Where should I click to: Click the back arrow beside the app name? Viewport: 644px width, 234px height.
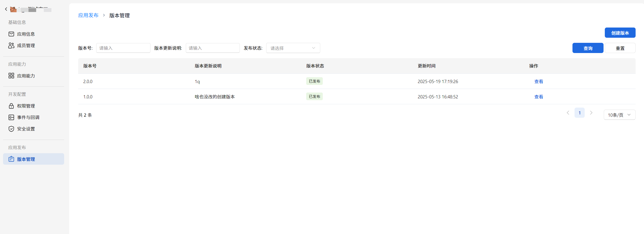6,9
